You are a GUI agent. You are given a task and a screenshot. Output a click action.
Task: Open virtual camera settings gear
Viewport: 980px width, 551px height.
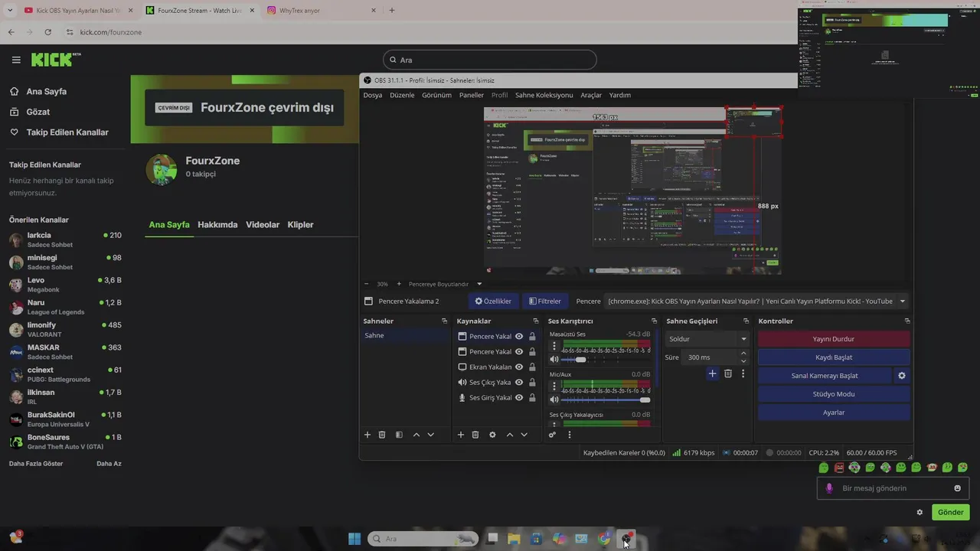[x=902, y=376]
